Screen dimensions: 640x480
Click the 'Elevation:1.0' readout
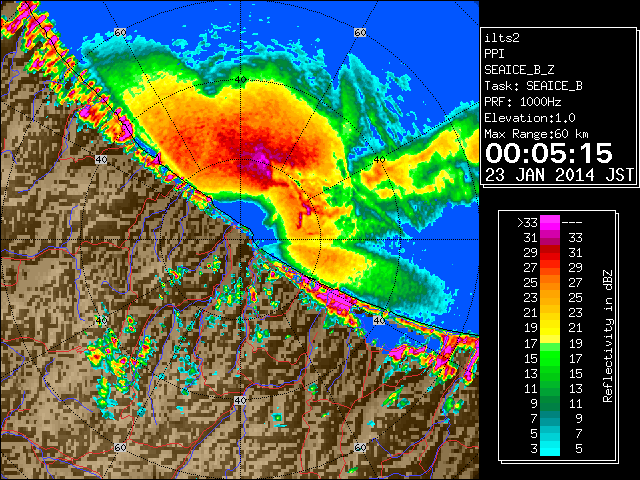[530, 118]
